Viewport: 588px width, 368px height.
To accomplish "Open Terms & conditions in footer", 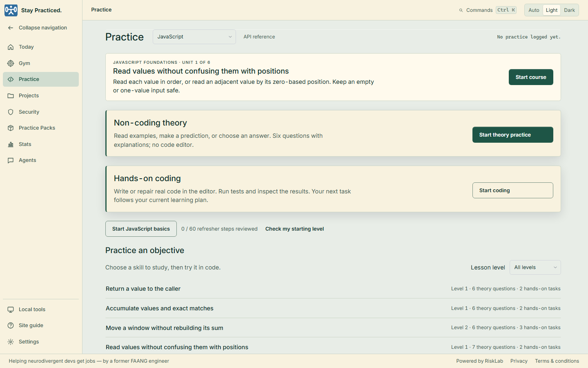I will click(557, 361).
